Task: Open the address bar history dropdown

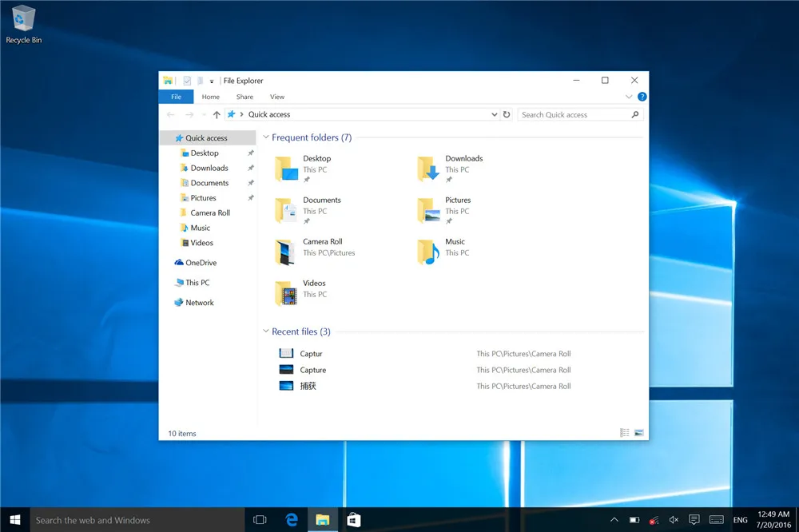Action: point(495,115)
